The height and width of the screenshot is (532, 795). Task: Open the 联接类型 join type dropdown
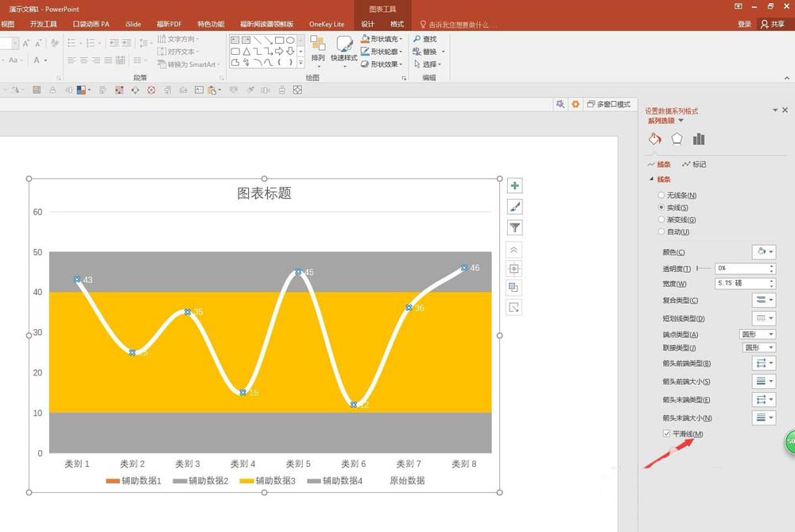(x=759, y=348)
